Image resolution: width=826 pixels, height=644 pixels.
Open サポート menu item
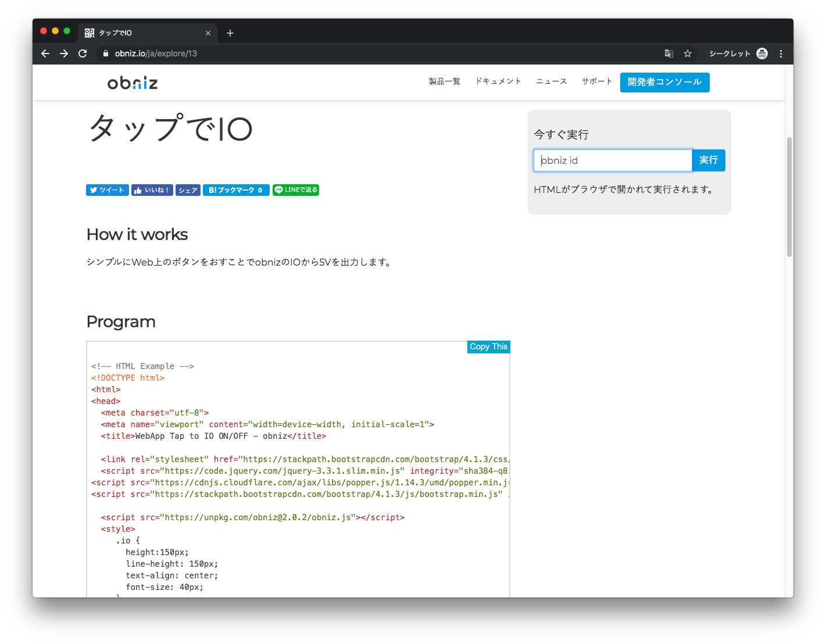pyautogui.click(x=597, y=81)
